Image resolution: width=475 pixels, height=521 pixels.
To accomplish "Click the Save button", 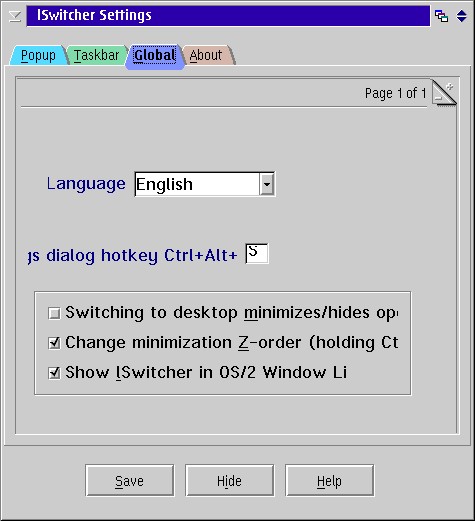I will point(129,481).
